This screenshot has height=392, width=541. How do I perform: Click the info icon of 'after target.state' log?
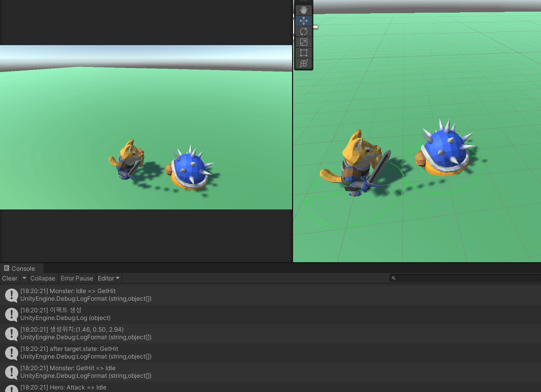11,353
